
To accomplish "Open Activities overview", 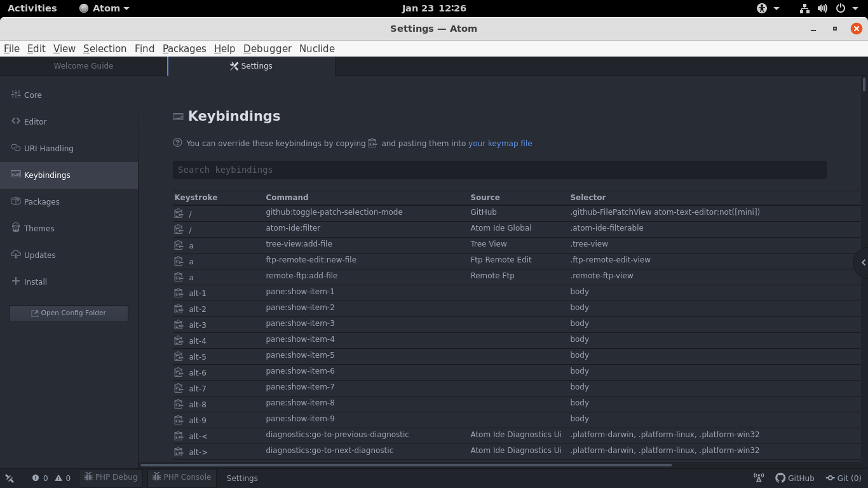I will coord(32,8).
